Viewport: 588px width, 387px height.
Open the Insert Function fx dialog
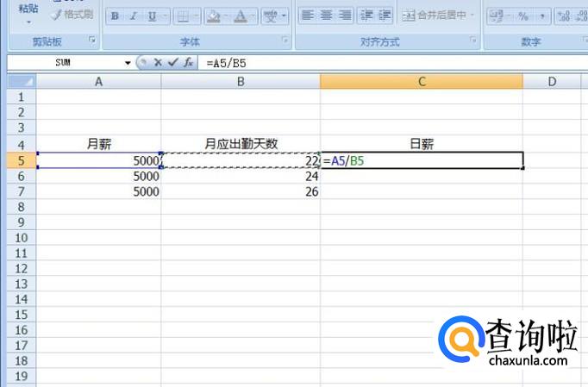pyautogui.click(x=188, y=63)
